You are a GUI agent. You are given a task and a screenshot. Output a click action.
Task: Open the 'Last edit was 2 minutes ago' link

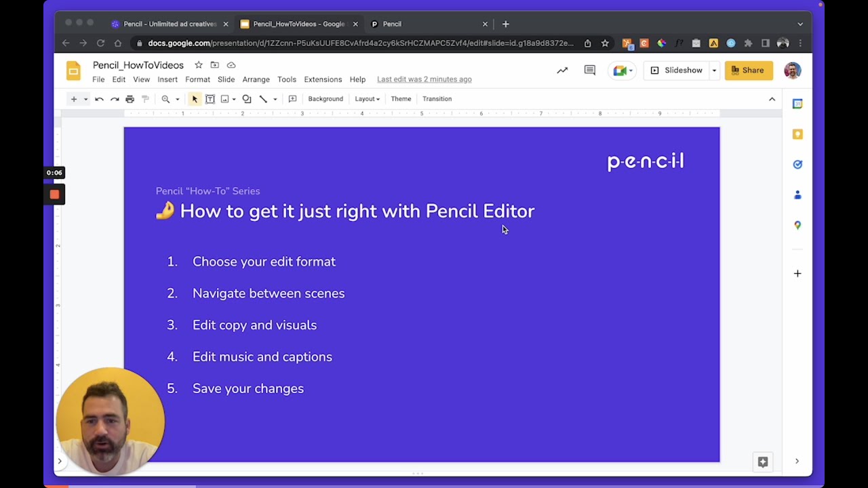click(425, 79)
